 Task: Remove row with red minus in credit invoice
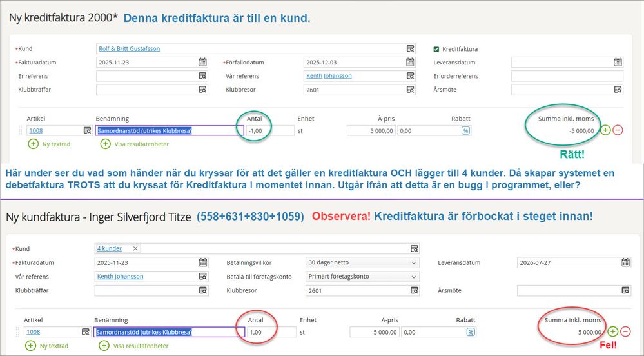point(618,130)
